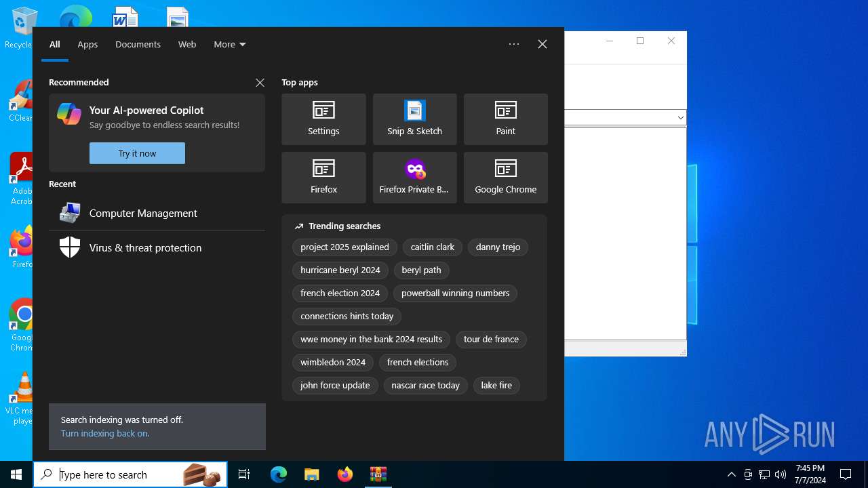
Task: Select 'wwe money in the bank 2024 results'
Action: click(371, 339)
